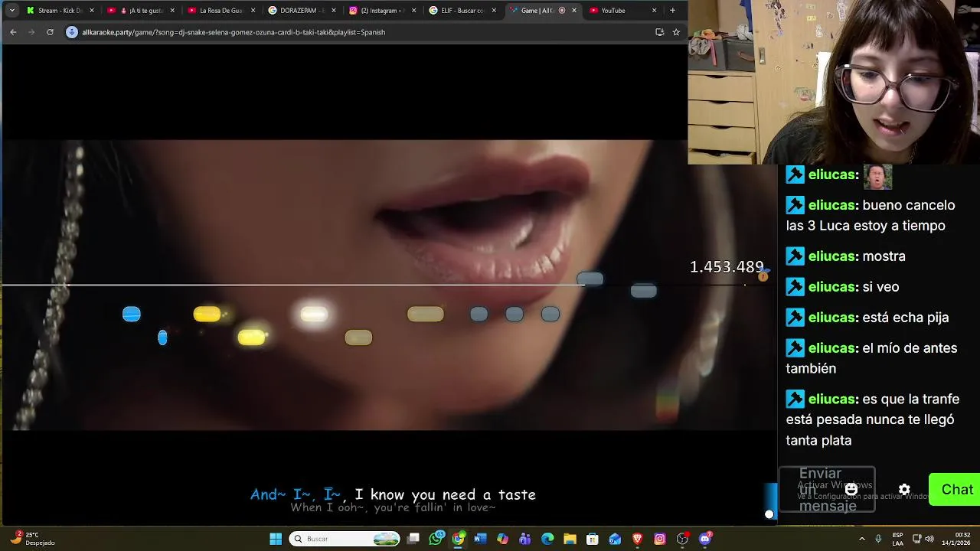Open Outlook from the taskbar
Image resolution: width=980 pixels, height=551 pixels.
click(x=615, y=539)
